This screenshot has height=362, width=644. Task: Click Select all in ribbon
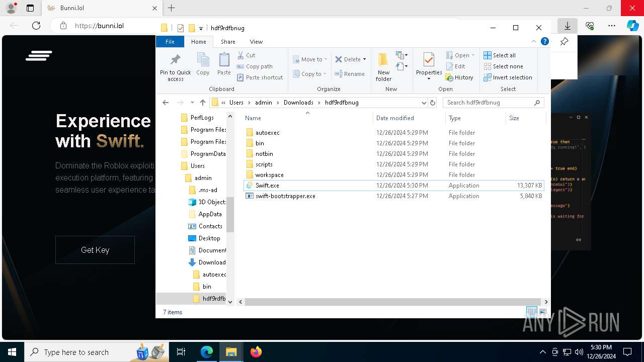click(500, 55)
